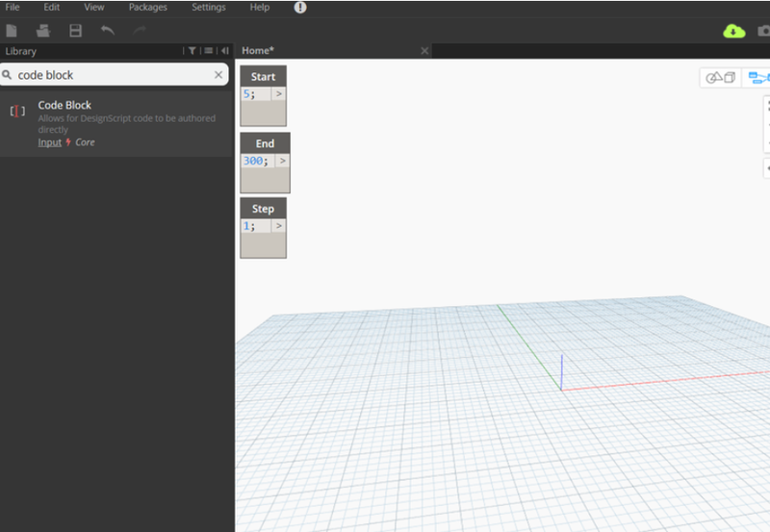Click the End node value 300;
Screen dimensions: 770x532
257,161
